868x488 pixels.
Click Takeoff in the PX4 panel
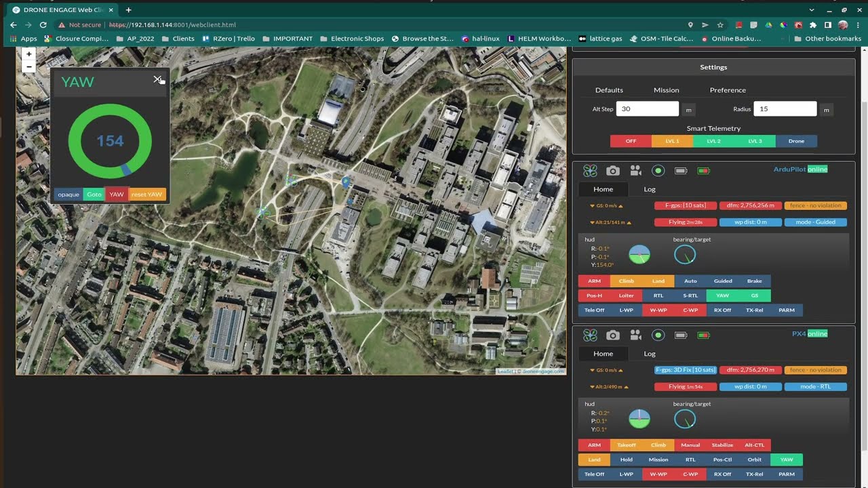click(x=627, y=445)
